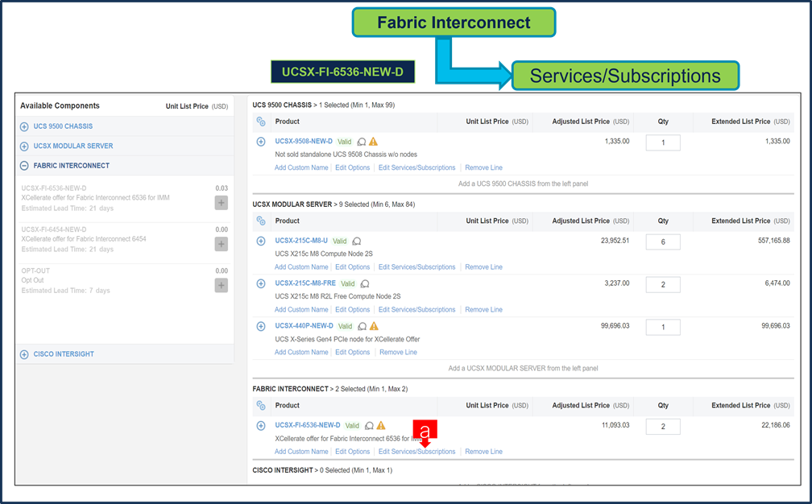This screenshot has height=504, width=812.
Task: Open comment bubble icon for UCSX-440P-NEW-D
Action: click(362, 327)
